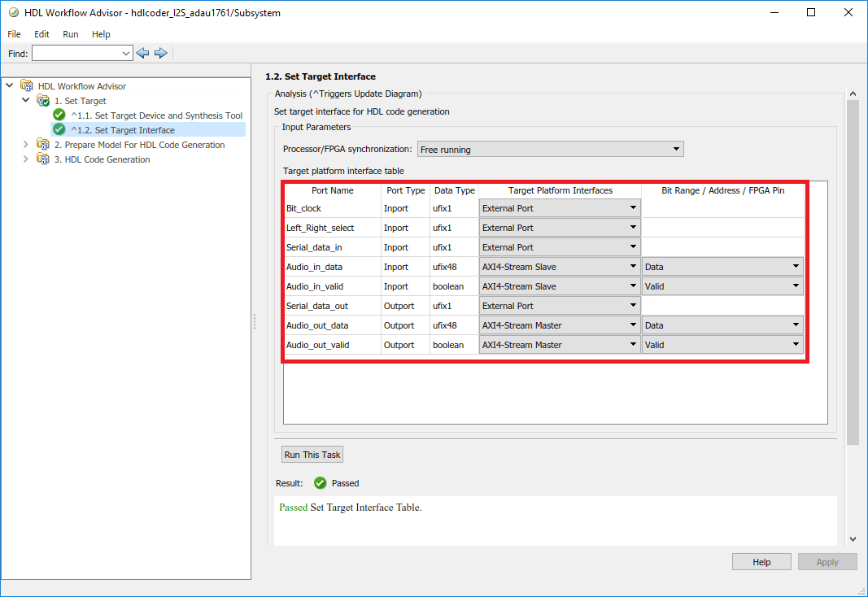Click the HDL Workflow Advisor folder icon
Screen dimensions: 868x597
tap(27, 86)
